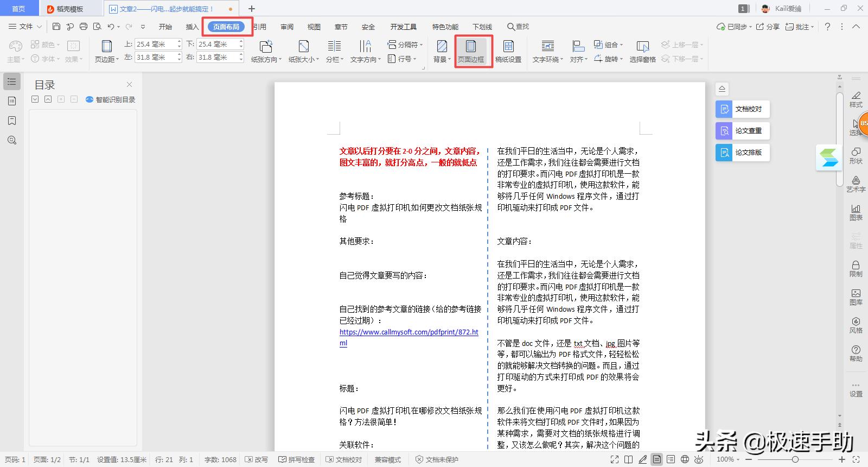Click 文档校对 (document proofreading) panel button
The image size is (868, 467).
[742, 109]
